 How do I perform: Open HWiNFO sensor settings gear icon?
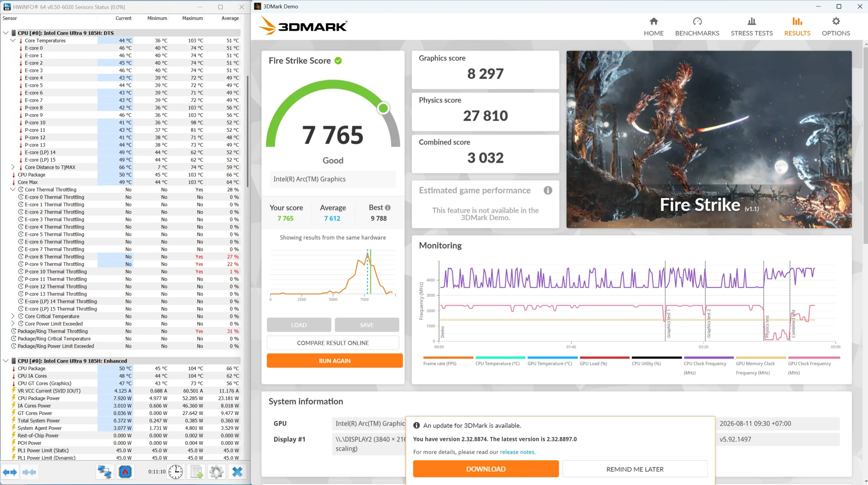click(216, 472)
